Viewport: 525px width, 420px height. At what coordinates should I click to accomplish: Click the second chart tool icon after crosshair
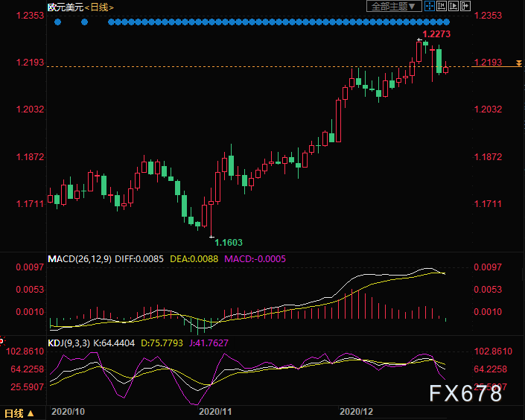point(440,7)
